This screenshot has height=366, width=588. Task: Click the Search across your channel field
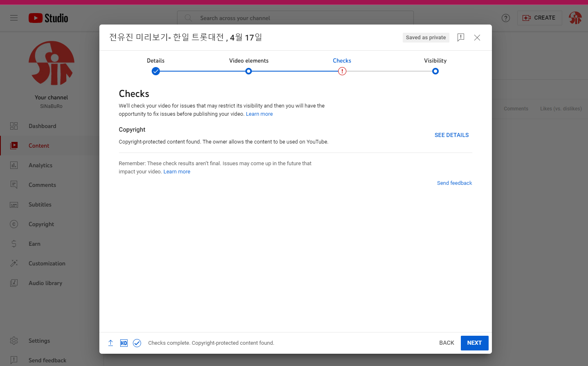coord(295,18)
